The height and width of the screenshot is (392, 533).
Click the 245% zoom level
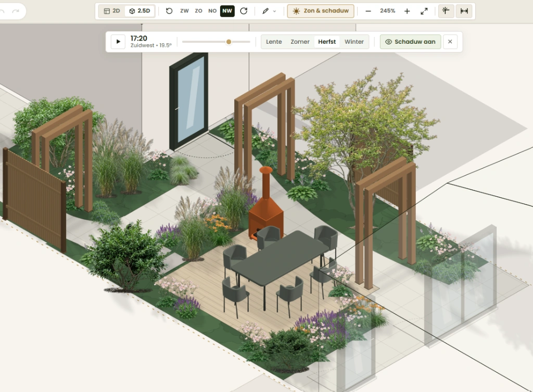pos(387,11)
